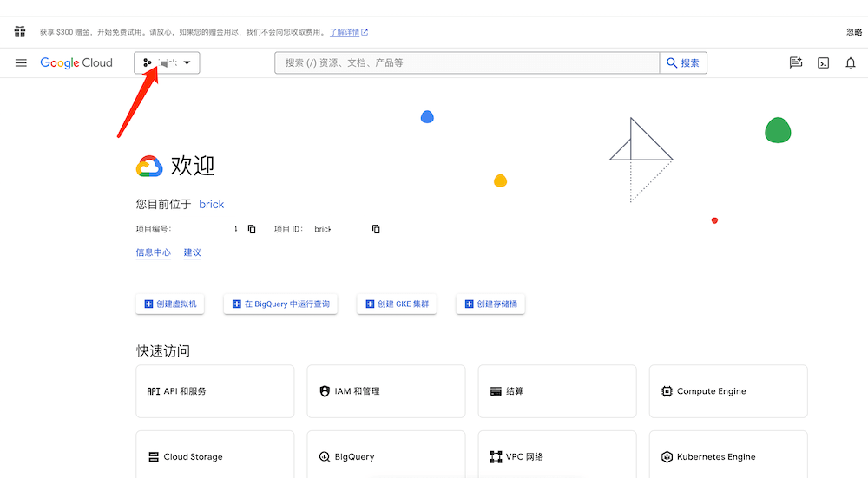Viewport: 868px width, 478px height.
Task: Click the 搜索 search button
Action: click(683, 62)
